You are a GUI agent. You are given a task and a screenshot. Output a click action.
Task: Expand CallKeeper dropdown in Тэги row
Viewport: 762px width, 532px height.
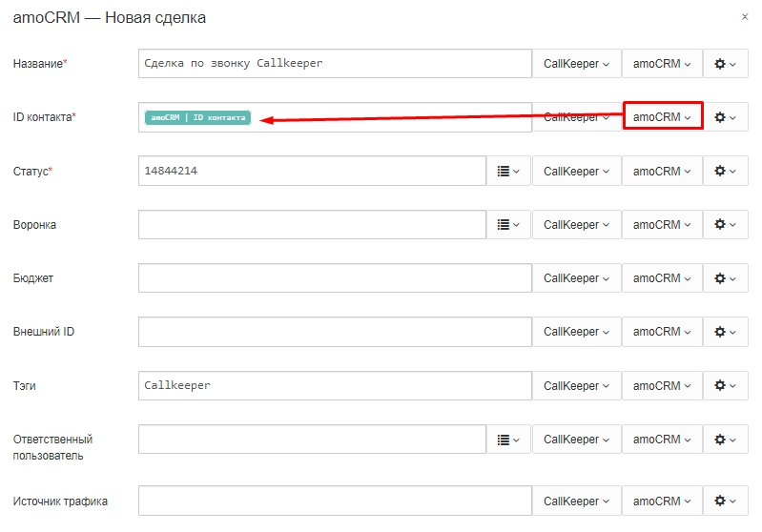click(x=577, y=386)
